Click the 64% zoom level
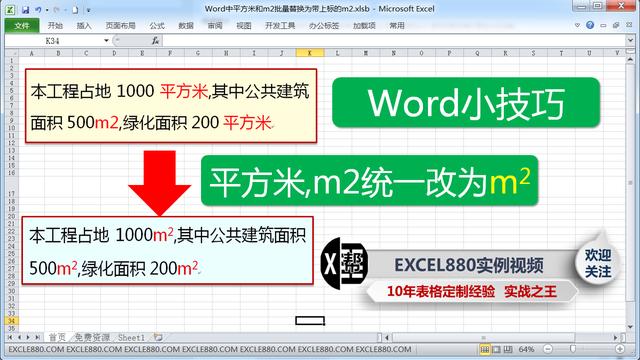This screenshot has height=360, width=640. click(527, 349)
